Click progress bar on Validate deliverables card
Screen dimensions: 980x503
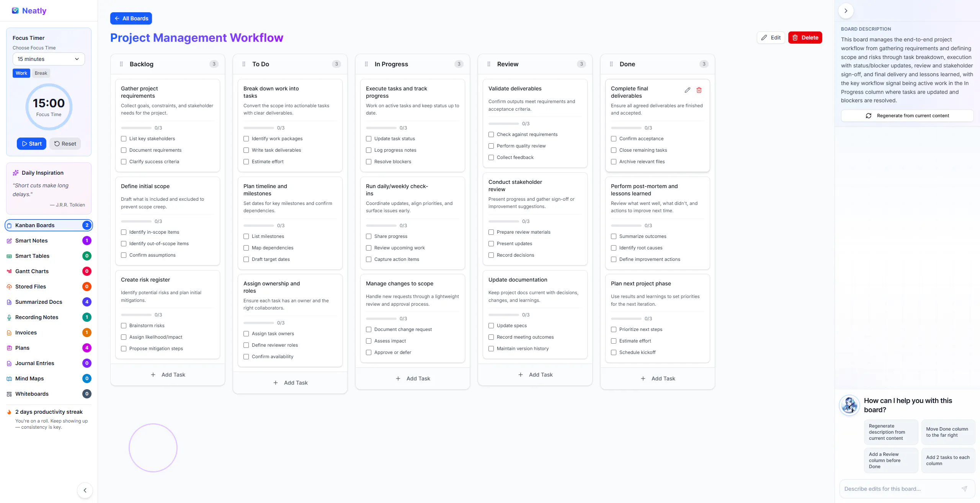[x=504, y=124]
